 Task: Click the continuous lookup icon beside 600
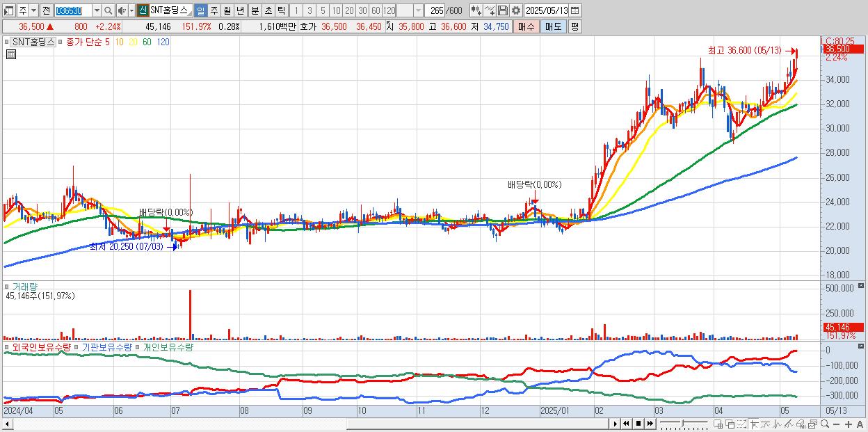[476, 10]
